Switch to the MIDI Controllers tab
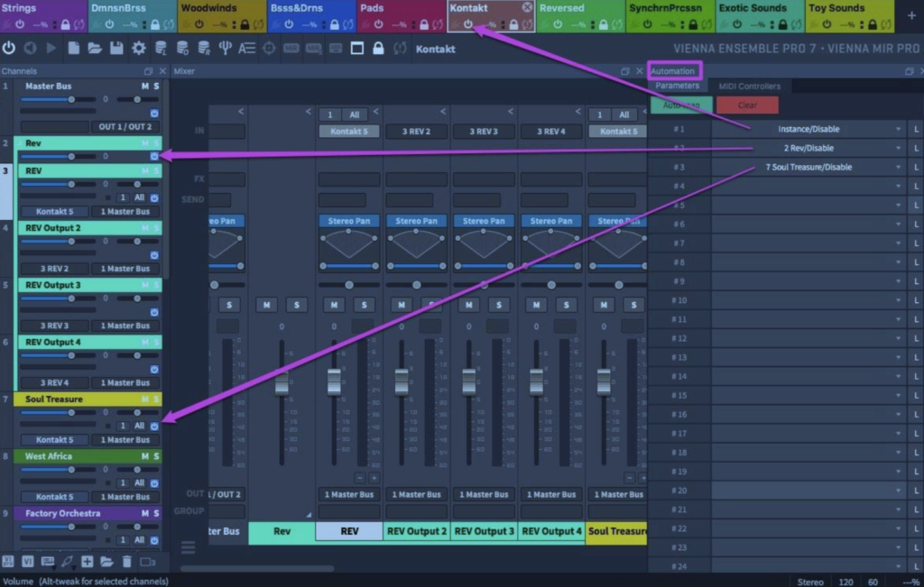Screen dimensions: 924x587 750,86
